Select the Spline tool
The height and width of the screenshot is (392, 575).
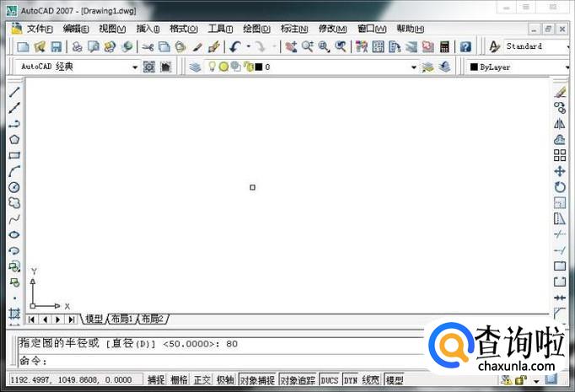click(x=14, y=219)
